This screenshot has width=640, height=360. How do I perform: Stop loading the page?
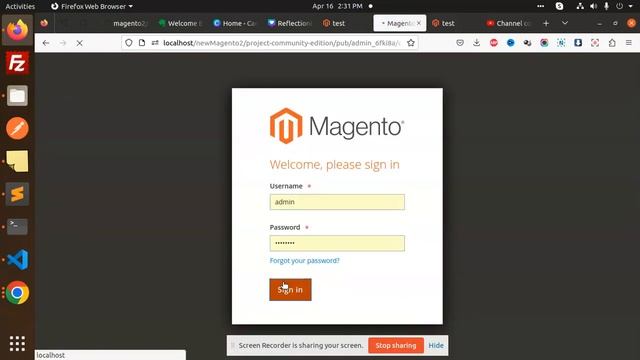coord(80,43)
